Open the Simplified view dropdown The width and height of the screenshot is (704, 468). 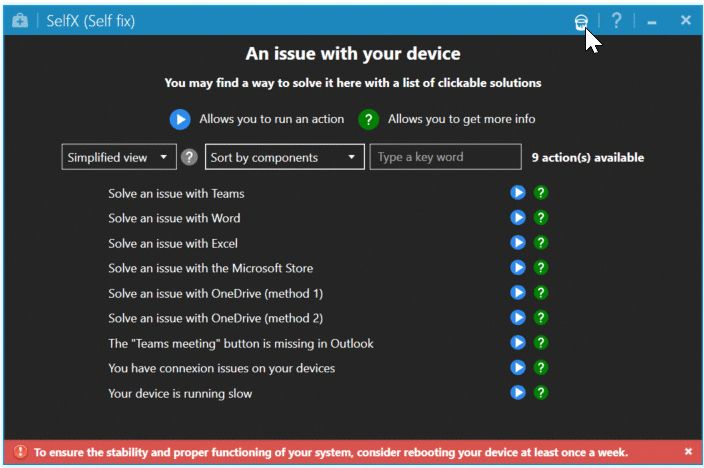click(119, 157)
